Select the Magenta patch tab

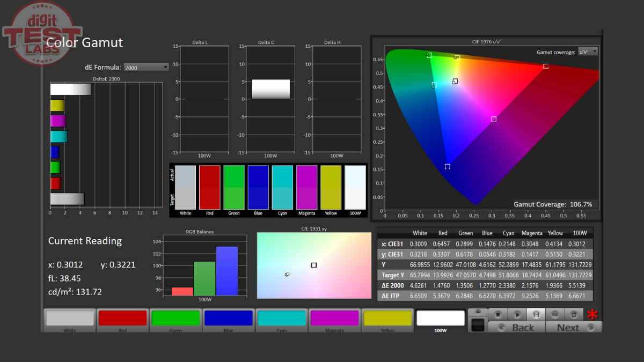[334, 319]
